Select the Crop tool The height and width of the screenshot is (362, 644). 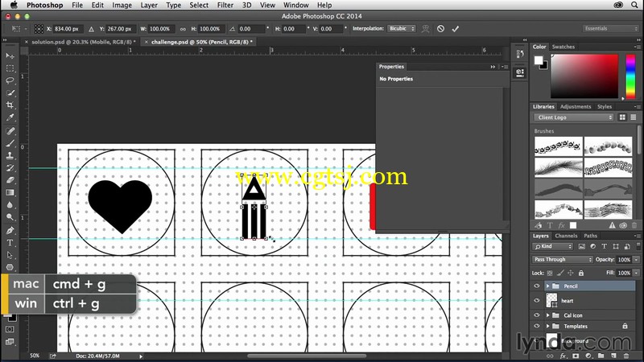click(10, 105)
